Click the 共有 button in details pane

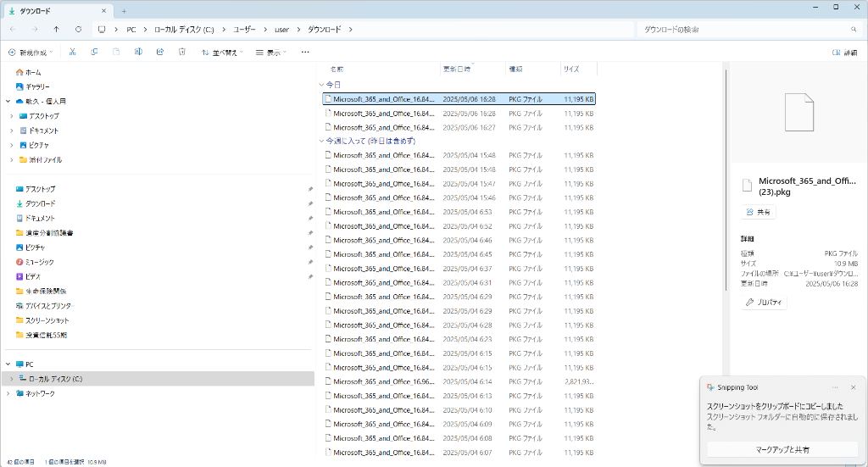point(759,212)
